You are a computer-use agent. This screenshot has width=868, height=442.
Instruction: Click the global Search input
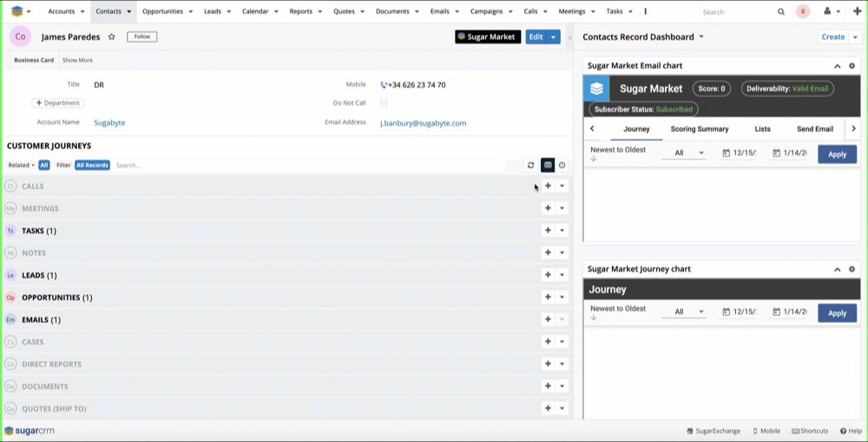(737, 11)
